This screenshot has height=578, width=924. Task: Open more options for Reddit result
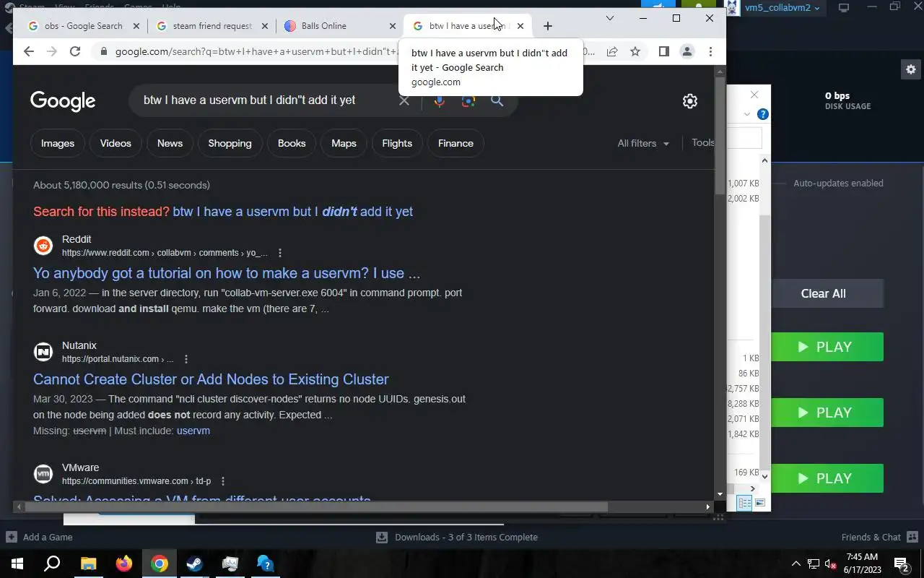coord(280,253)
